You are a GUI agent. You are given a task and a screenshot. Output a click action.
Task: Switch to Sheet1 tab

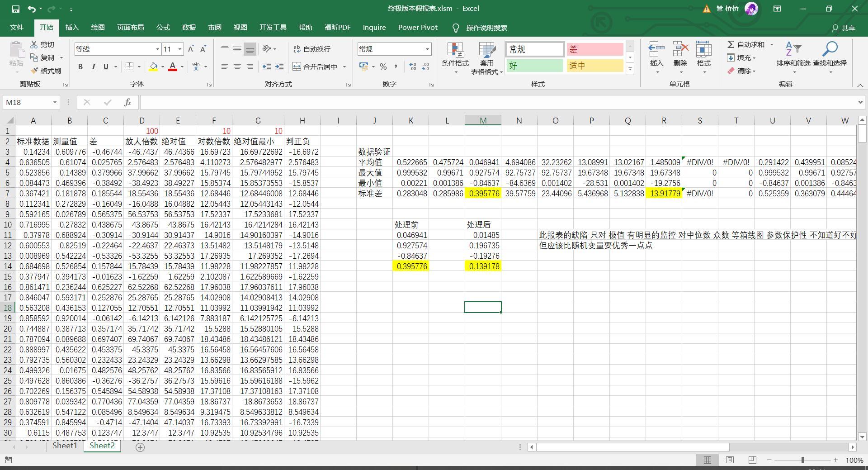click(x=65, y=446)
